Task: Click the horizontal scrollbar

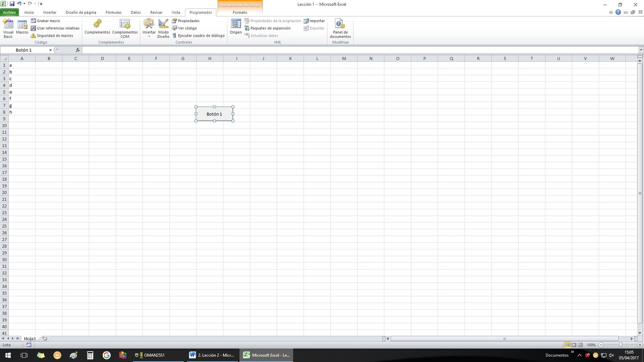Action: [504, 339]
